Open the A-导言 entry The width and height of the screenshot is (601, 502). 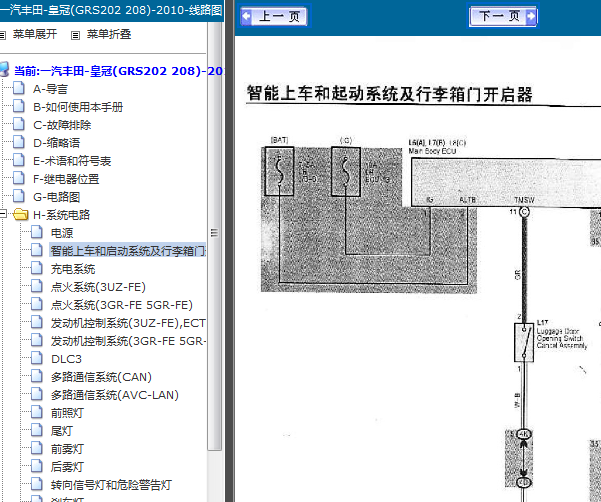point(50,89)
